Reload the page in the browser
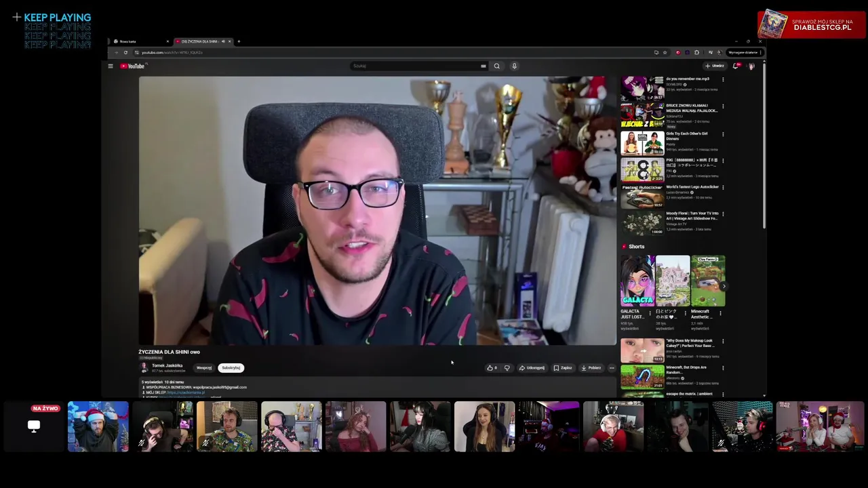868x488 pixels. click(x=125, y=52)
